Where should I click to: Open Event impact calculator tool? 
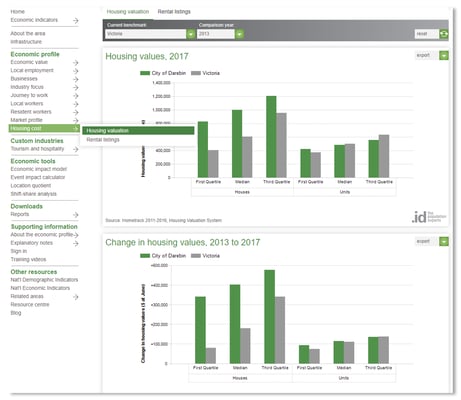click(x=38, y=177)
